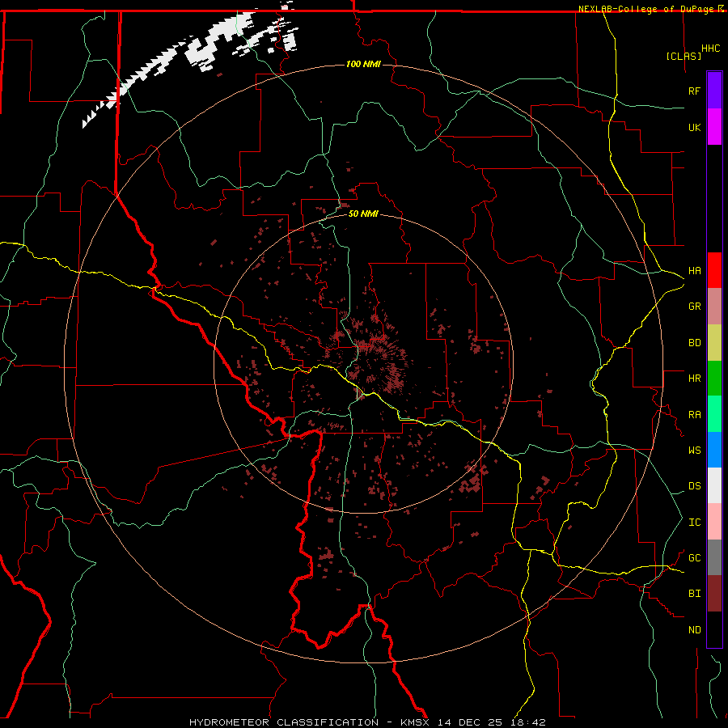Image resolution: width=728 pixels, height=728 pixels.
Task: Click the dense brown echo cluster at radar center
Action: (376, 358)
